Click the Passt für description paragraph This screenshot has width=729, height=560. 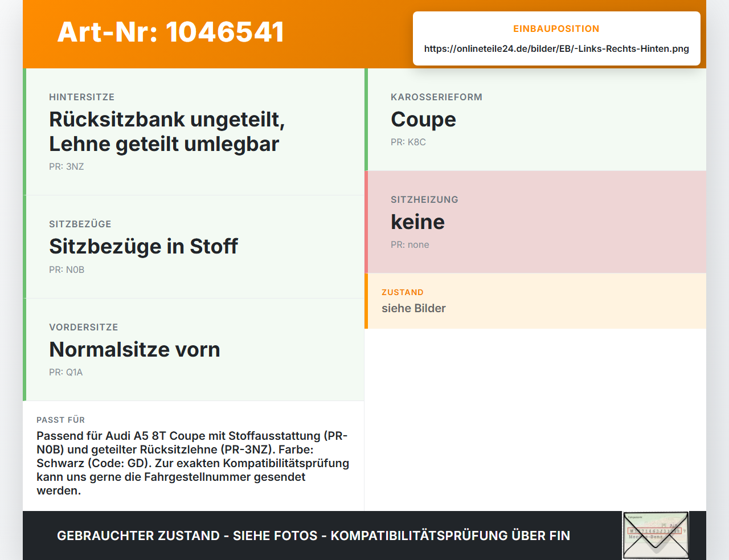click(x=193, y=463)
